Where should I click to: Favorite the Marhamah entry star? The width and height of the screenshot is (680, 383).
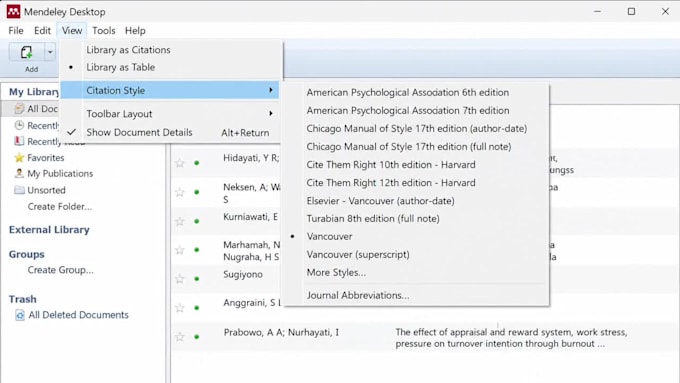pos(180,250)
